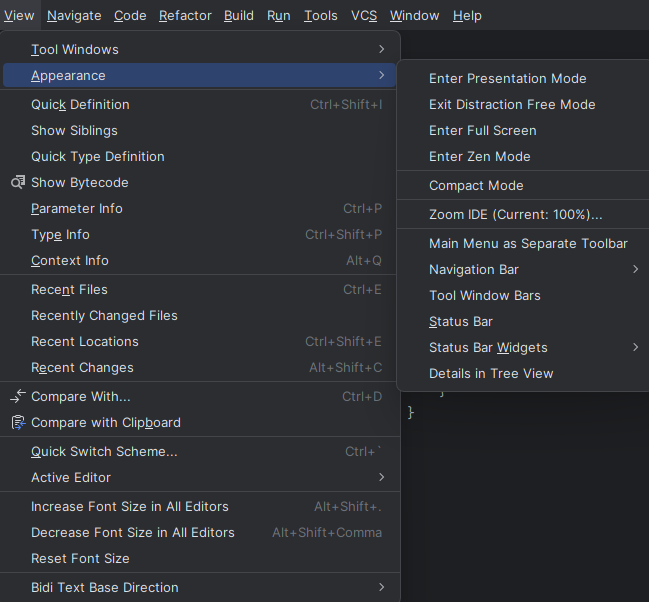Open the Refactor menu
649x602 pixels.
click(185, 16)
